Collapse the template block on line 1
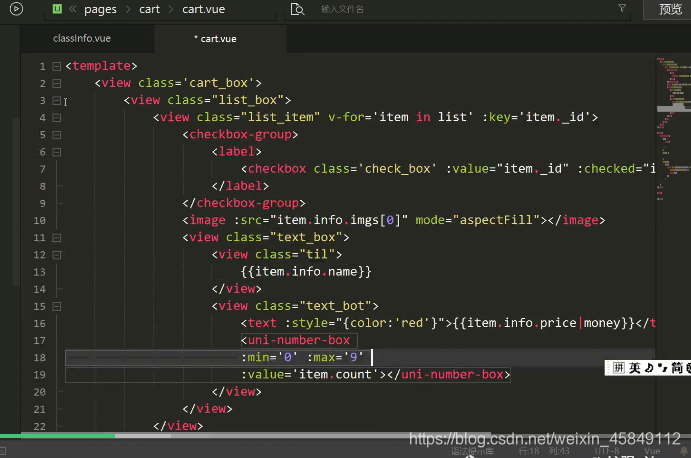Screen dimensions: 691x458 pos(56,66)
